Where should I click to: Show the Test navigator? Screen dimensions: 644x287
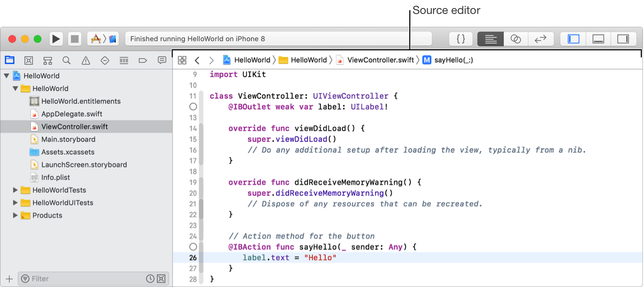point(105,61)
